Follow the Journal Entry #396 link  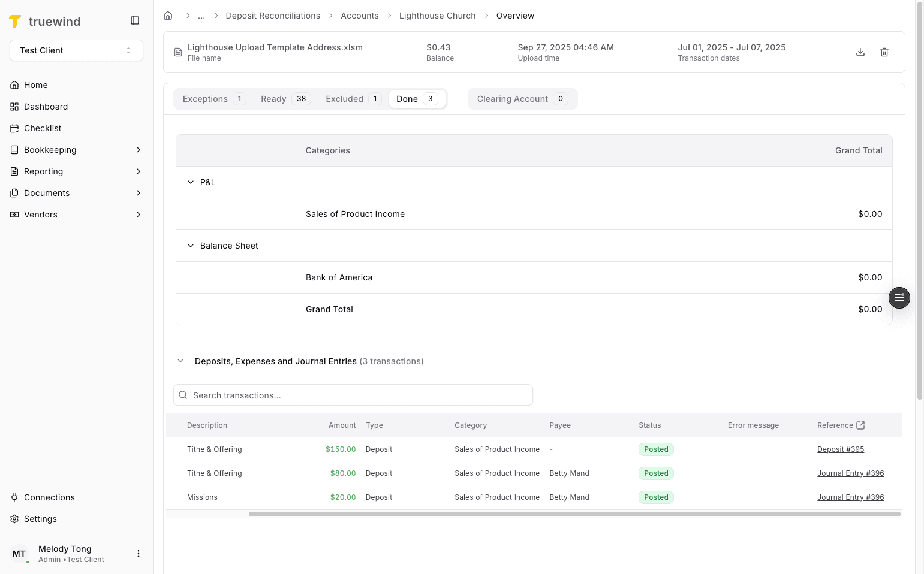[850, 473]
